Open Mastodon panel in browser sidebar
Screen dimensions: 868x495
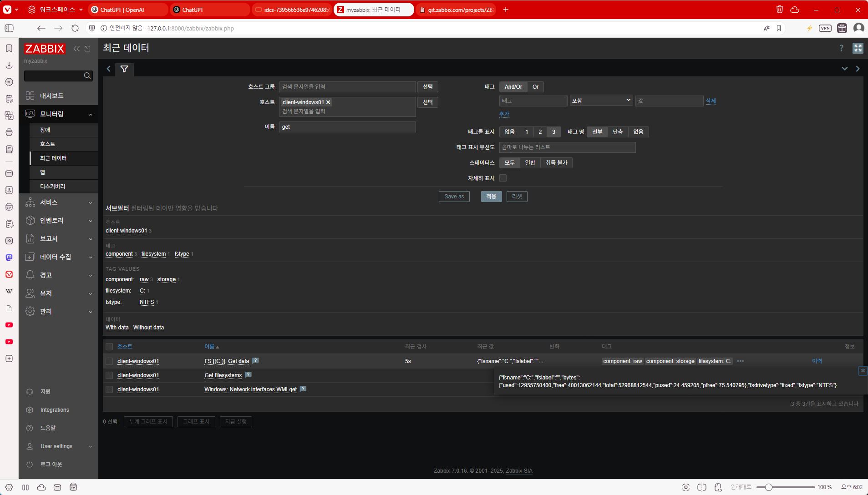point(9,258)
